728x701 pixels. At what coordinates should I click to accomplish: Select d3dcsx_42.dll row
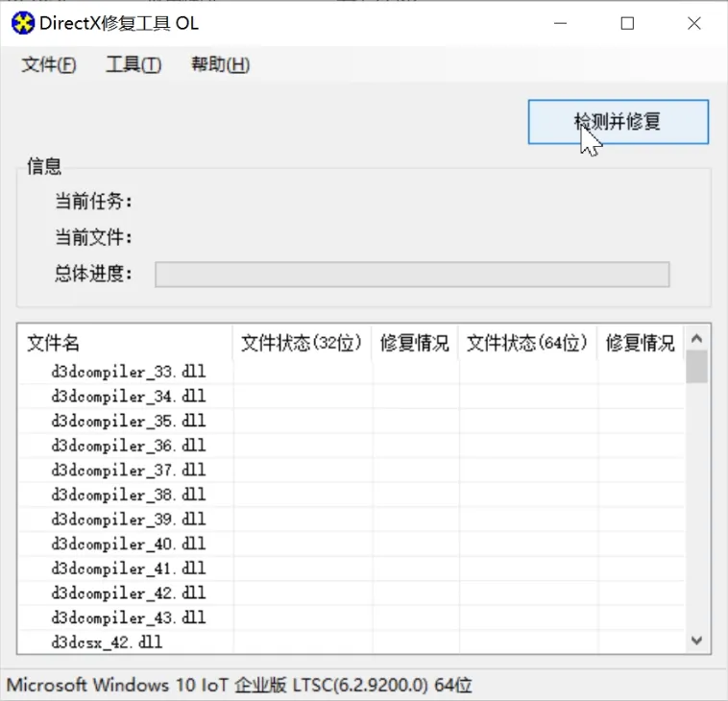click(x=351, y=642)
